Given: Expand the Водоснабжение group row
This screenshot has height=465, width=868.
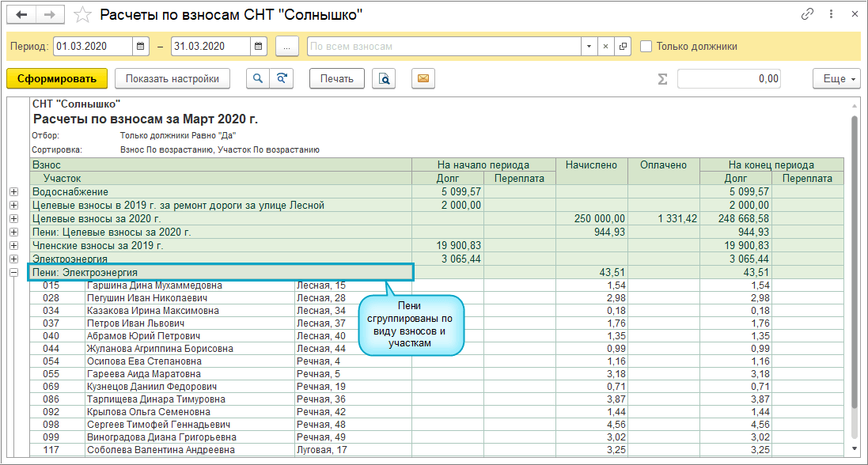Looking at the screenshot, I should (13, 192).
